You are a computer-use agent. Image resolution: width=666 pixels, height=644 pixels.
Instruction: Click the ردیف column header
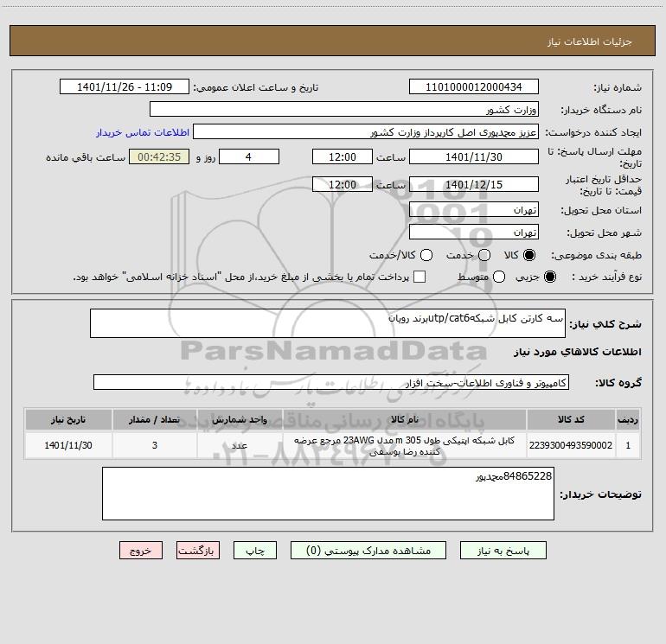(628, 419)
